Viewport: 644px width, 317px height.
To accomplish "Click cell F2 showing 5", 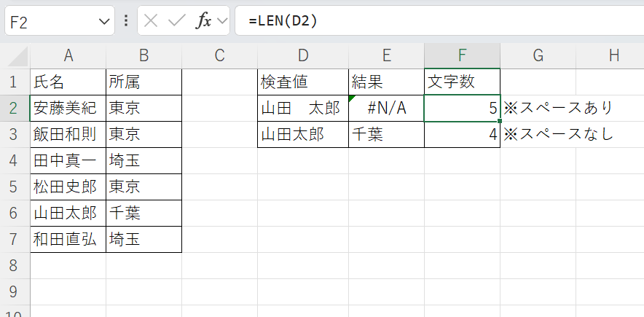I will [463, 109].
